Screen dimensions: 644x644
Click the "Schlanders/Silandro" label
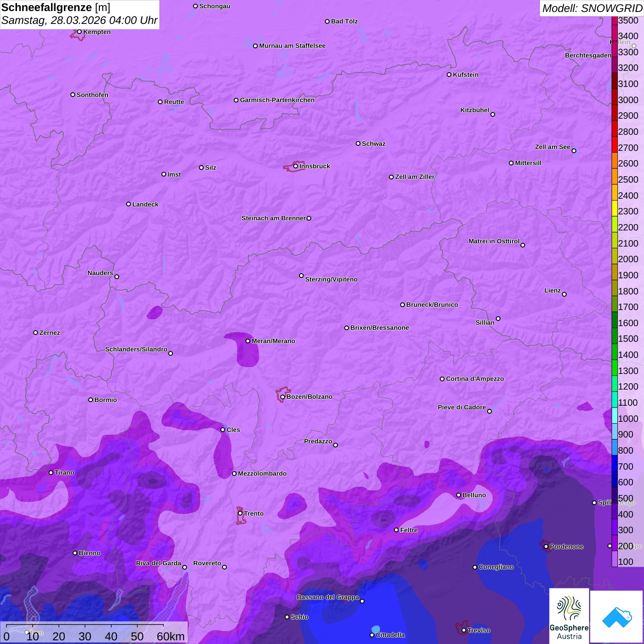point(136,349)
